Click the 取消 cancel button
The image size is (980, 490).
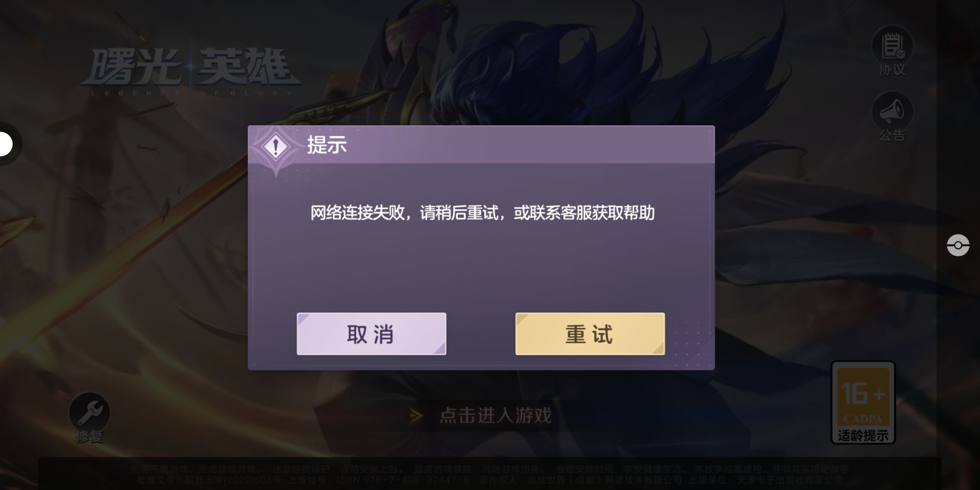[371, 334]
